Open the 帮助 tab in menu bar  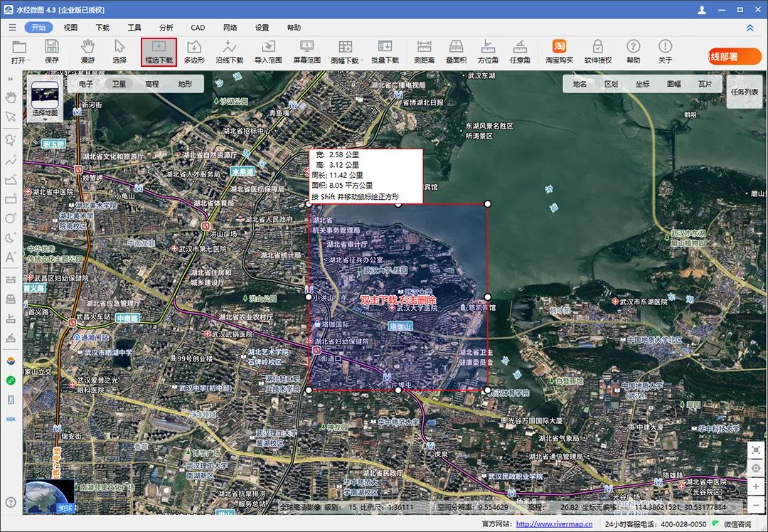coord(294,28)
